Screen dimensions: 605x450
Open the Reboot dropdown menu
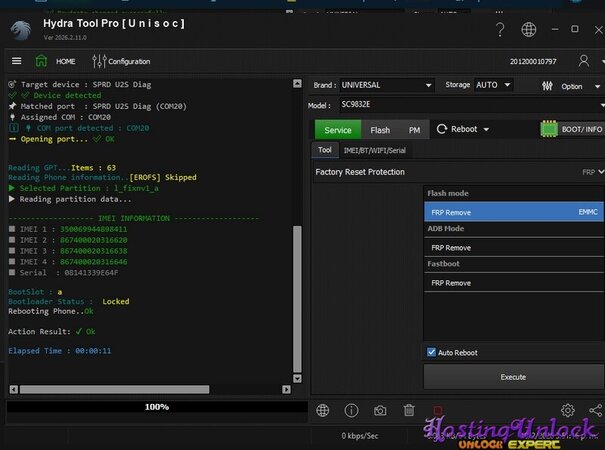470,129
